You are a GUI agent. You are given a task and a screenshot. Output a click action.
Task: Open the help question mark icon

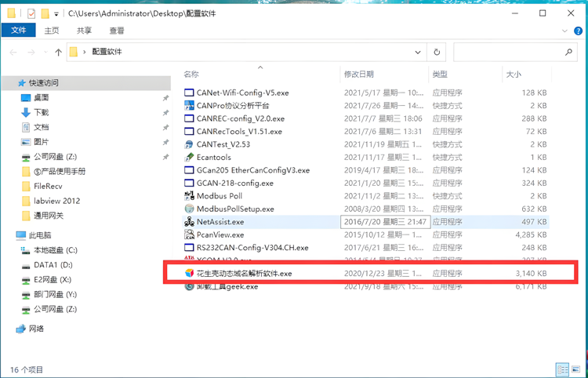coord(577,31)
